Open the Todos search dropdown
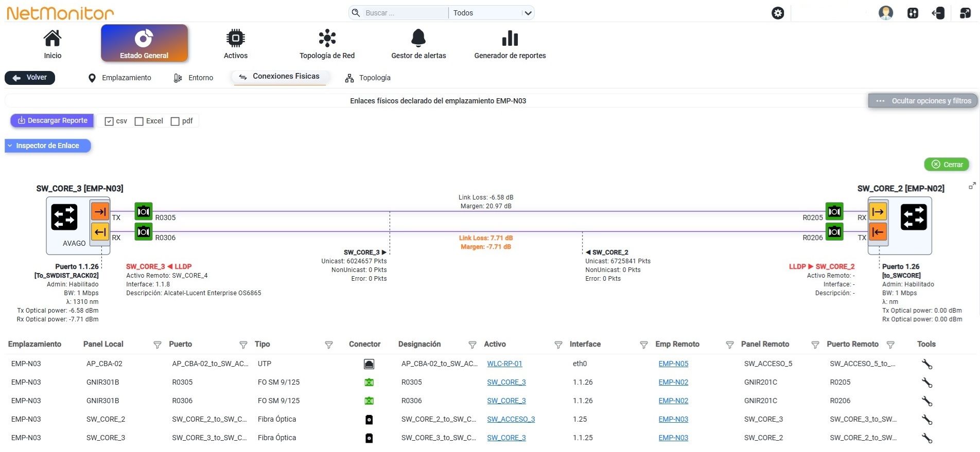Viewport: 980px width, 452px height. 491,13
